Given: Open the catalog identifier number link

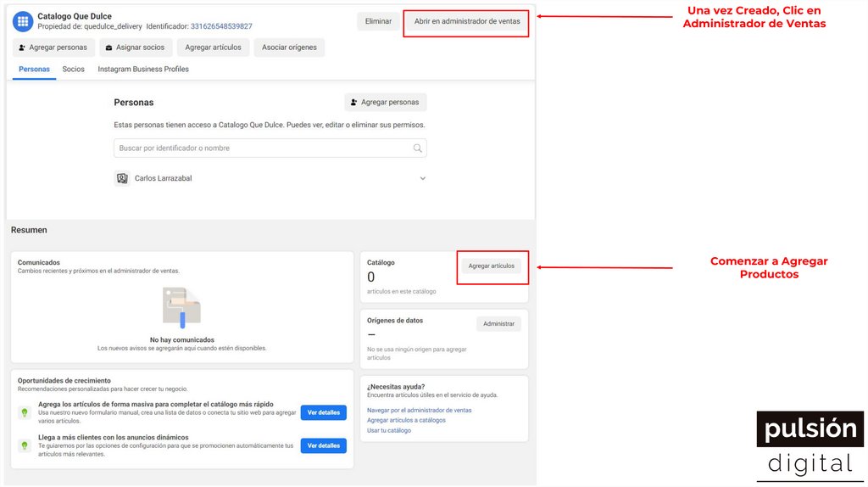Looking at the screenshot, I should point(221,26).
